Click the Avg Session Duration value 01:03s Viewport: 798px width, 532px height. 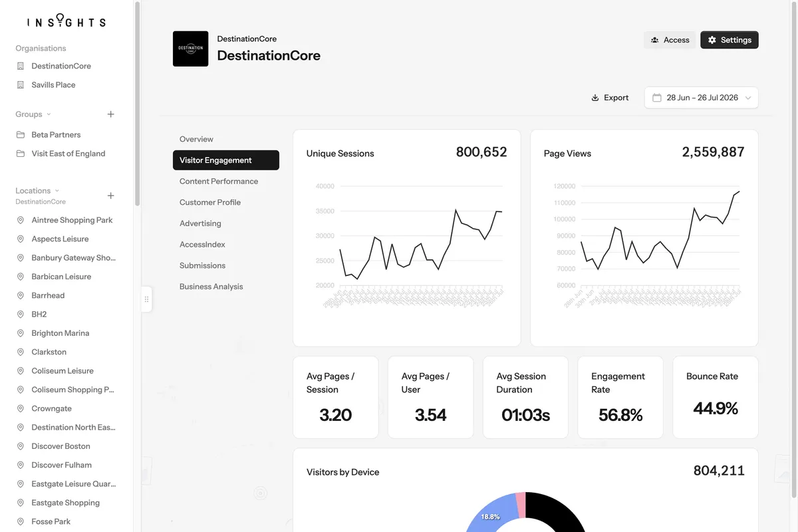tap(525, 415)
